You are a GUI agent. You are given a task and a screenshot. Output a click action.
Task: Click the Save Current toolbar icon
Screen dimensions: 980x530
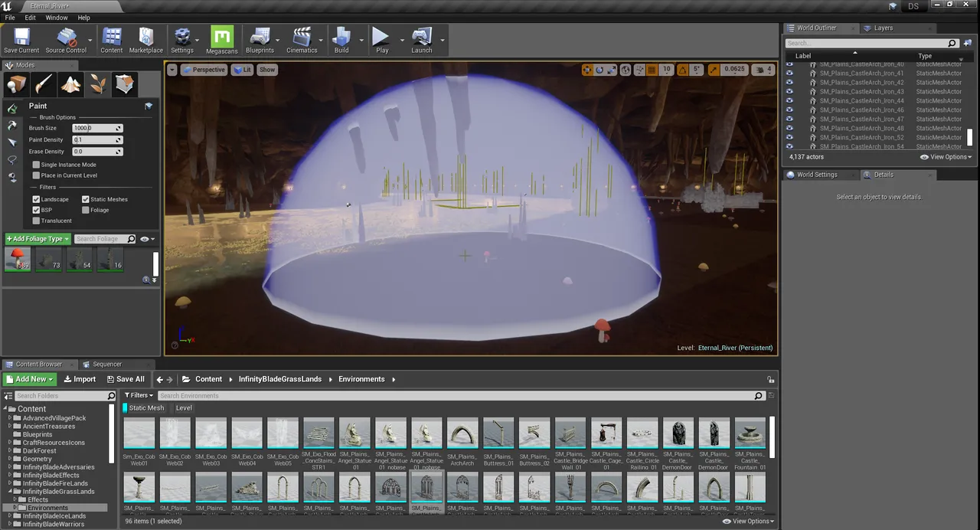(21, 41)
